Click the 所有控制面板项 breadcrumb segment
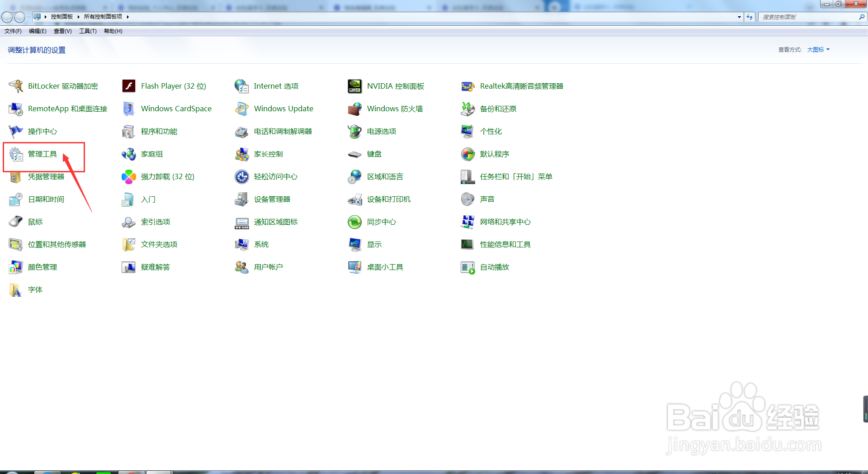This screenshot has width=868, height=474. [103, 17]
